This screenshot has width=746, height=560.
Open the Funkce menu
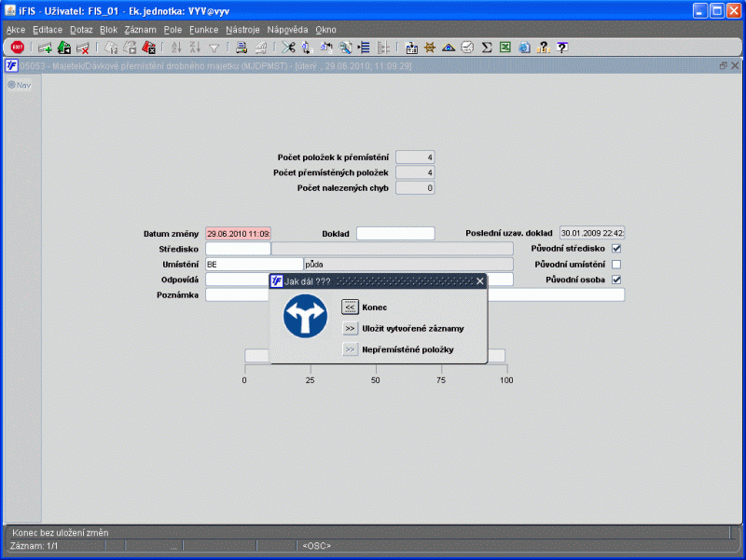(x=203, y=30)
